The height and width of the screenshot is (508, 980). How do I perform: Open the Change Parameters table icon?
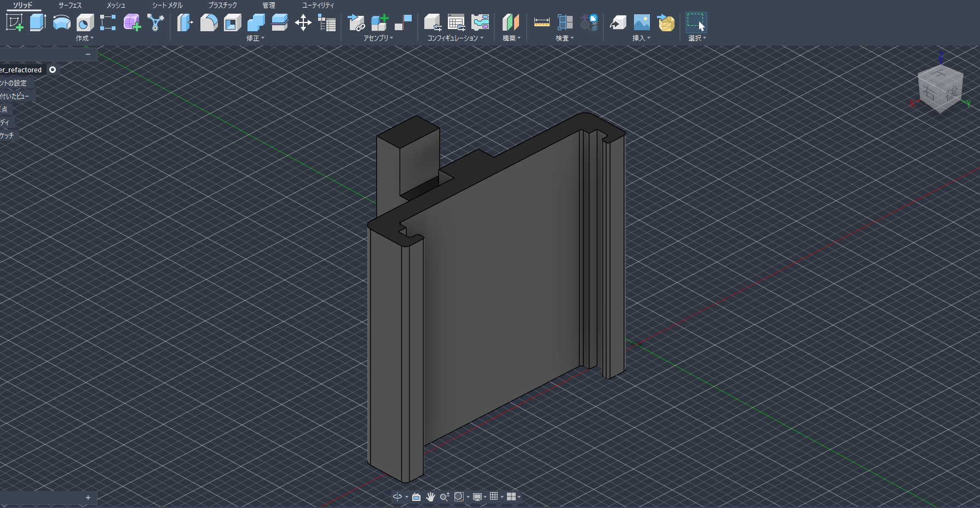(327, 23)
